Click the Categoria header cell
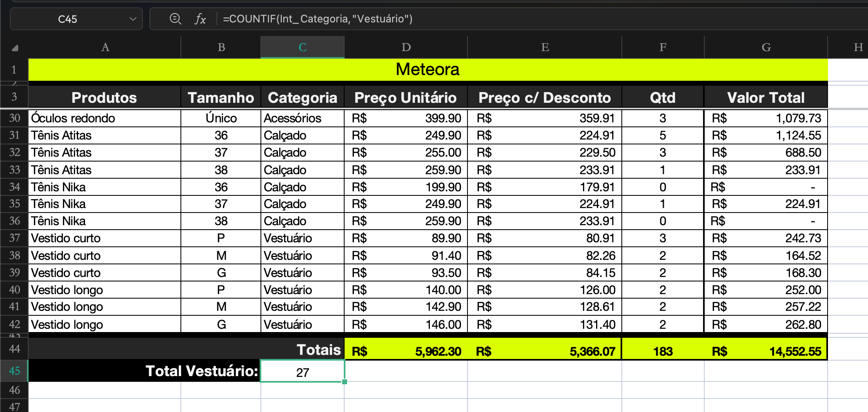 303,97
